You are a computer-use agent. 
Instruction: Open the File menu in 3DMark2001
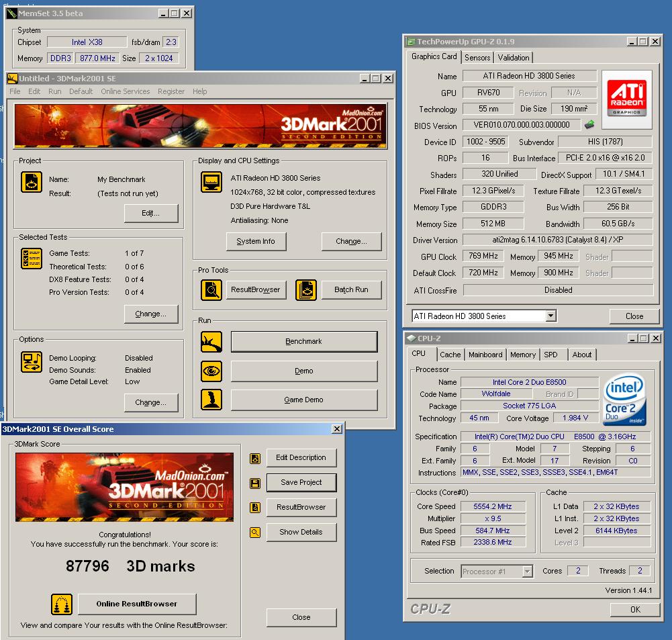point(15,91)
